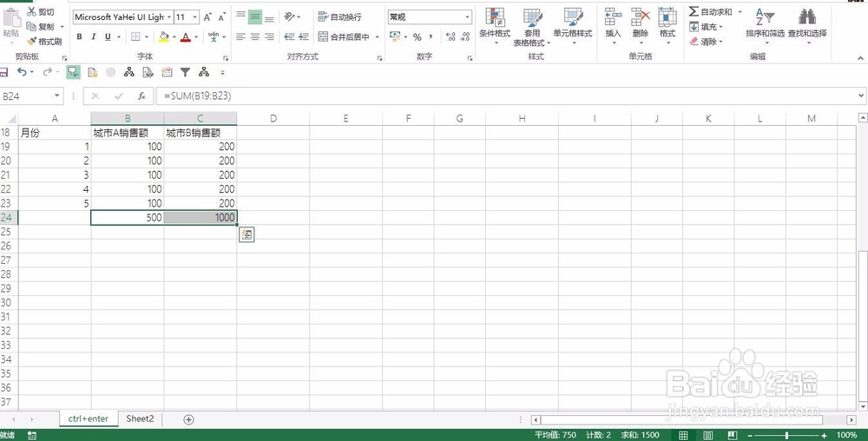This screenshot has height=441, width=868.
Task: Activate the Format Painter (格式刷)
Action: click(x=44, y=41)
